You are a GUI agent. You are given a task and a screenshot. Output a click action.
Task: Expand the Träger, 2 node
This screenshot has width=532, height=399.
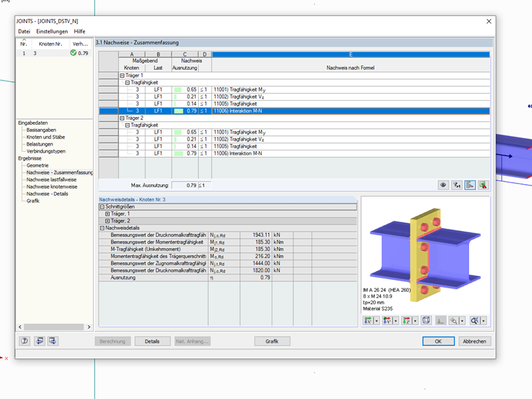coord(108,221)
